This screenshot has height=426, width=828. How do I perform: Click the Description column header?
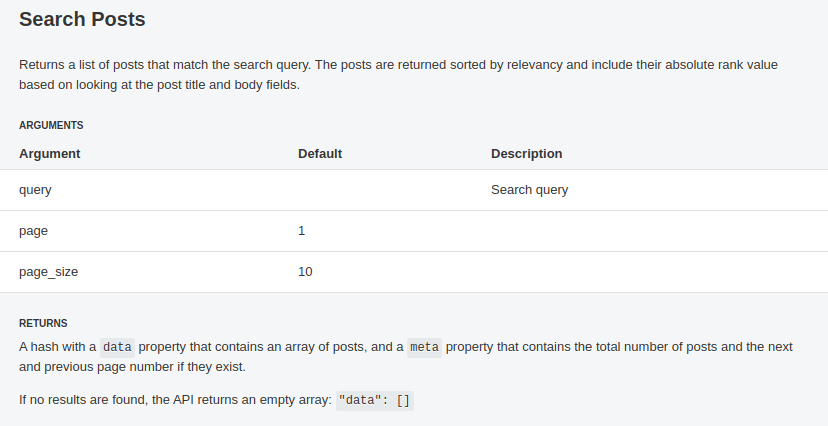click(526, 154)
